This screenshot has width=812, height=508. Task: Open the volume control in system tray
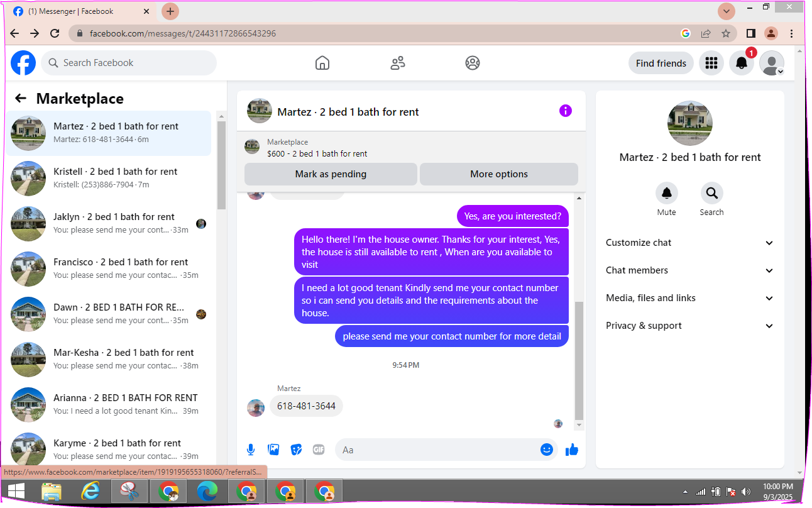point(746,492)
